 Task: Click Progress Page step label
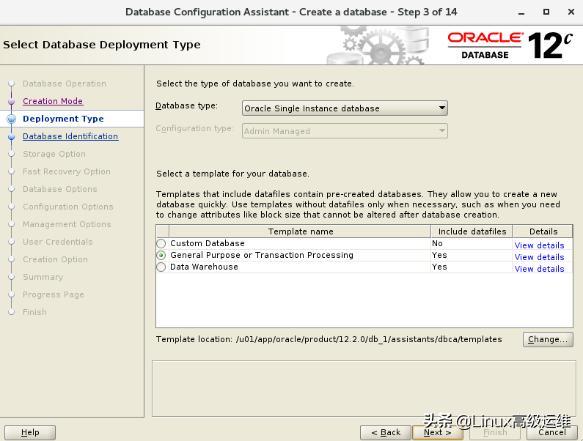pos(53,294)
